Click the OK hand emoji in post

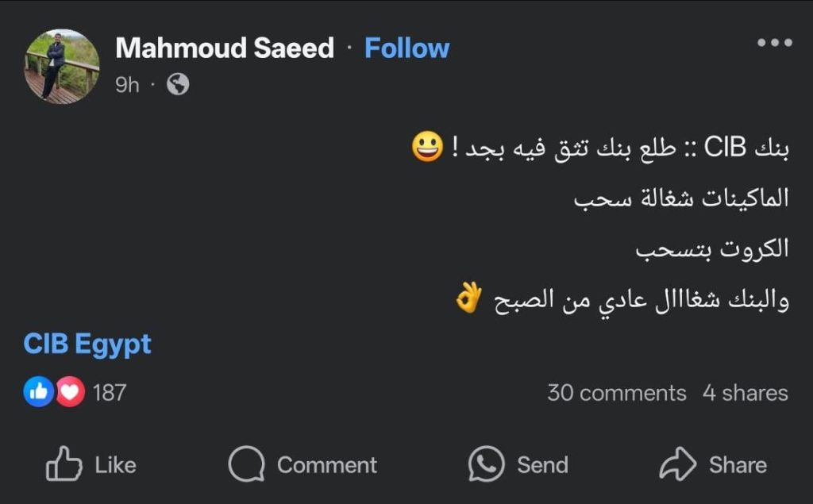click(x=468, y=299)
